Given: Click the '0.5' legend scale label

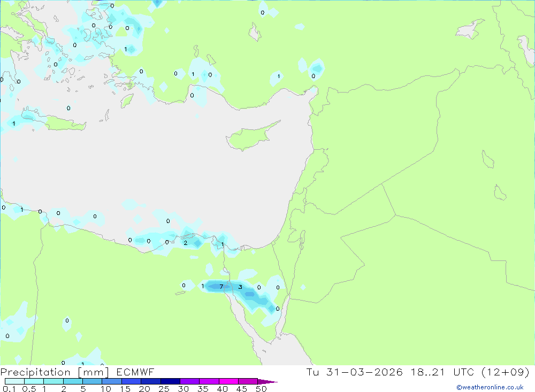Looking at the screenshot, I should tap(29, 389).
